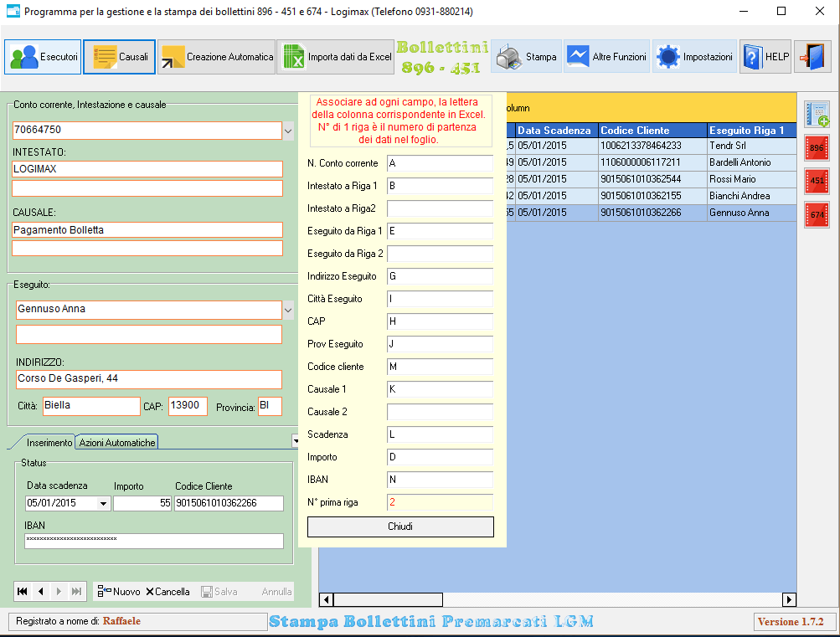
Task: Select the Tendr Srl row
Action: [652, 146]
